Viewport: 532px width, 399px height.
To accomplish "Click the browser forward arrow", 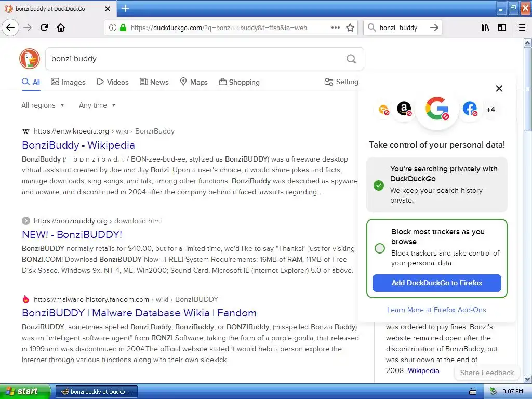I will (x=28, y=28).
